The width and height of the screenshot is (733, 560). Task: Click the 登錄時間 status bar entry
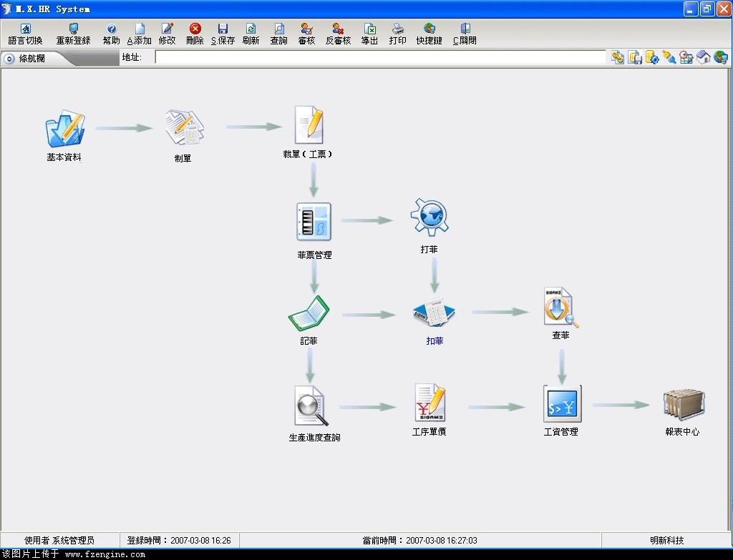[179, 541]
